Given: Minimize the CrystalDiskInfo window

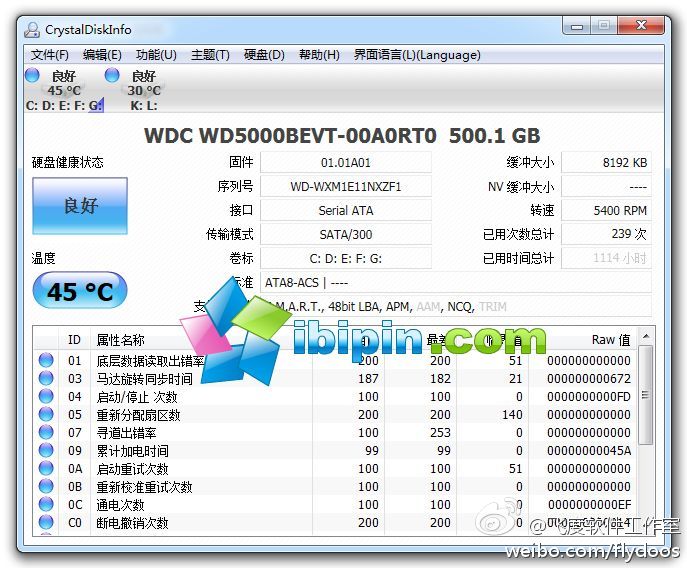Looking at the screenshot, I should [x=576, y=26].
